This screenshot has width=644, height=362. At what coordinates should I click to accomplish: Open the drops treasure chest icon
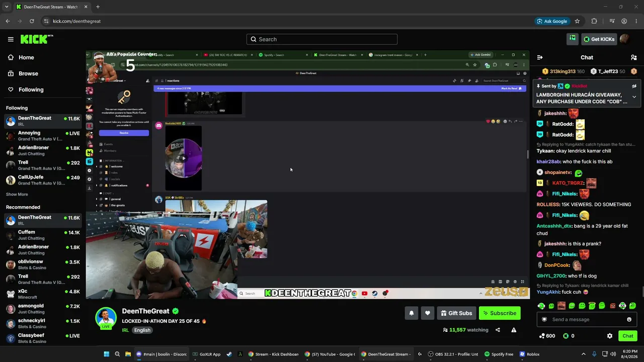pyautogui.click(x=573, y=39)
